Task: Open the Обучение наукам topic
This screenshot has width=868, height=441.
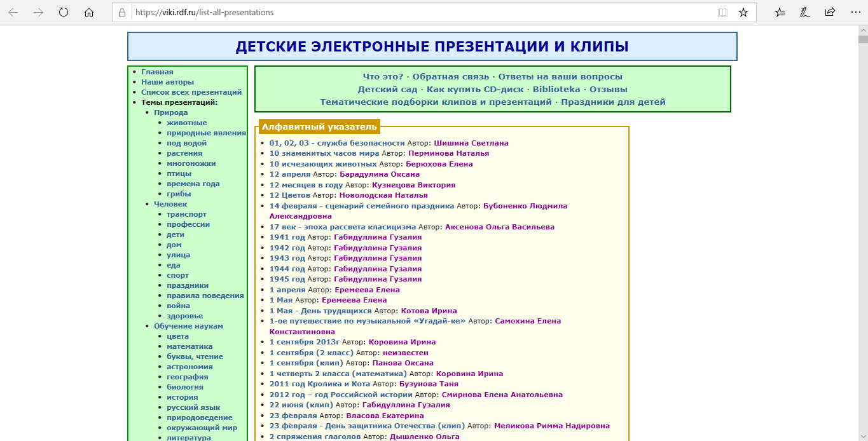Action: (188, 326)
